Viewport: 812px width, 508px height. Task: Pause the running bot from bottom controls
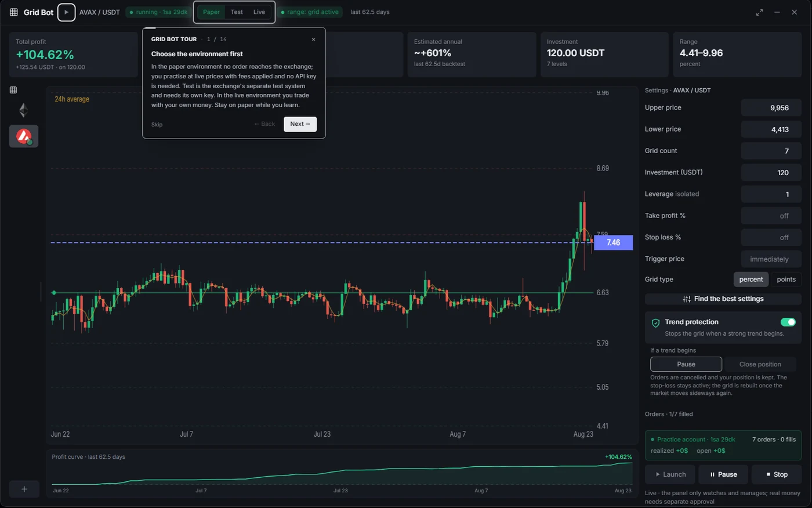pos(723,474)
